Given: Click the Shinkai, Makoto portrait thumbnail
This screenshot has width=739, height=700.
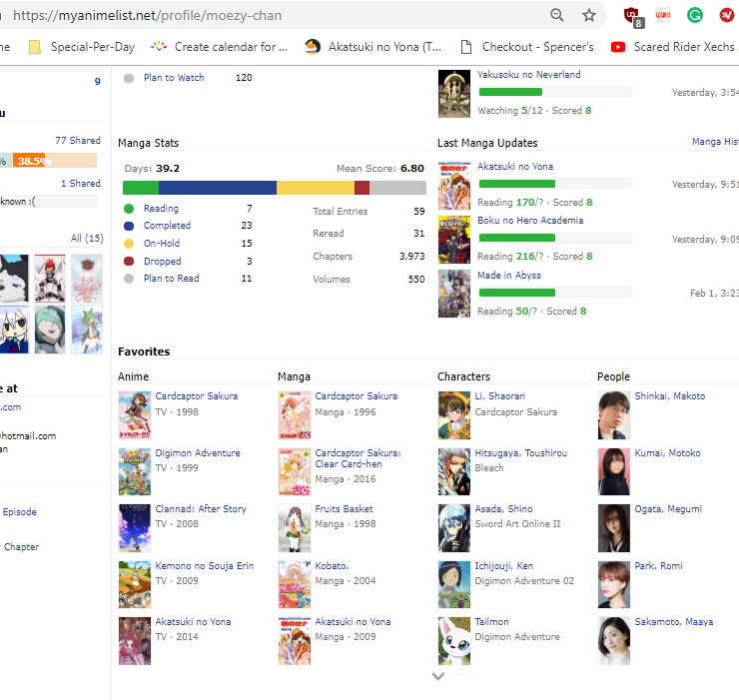Looking at the screenshot, I should pos(613,415).
